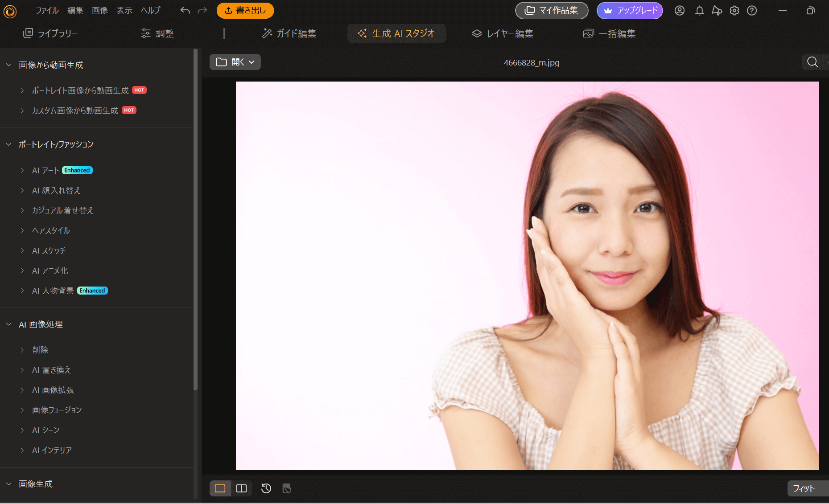Click the 書き出し export button

pyautogui.click(x=245, y=10)
